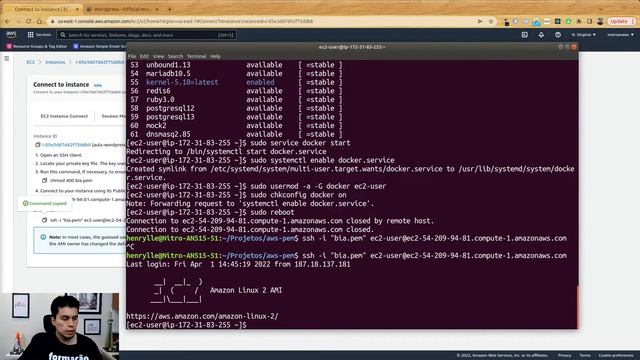
Task: Open the terminal View menu
Action: pyautogui.click(x=158, y=56)
